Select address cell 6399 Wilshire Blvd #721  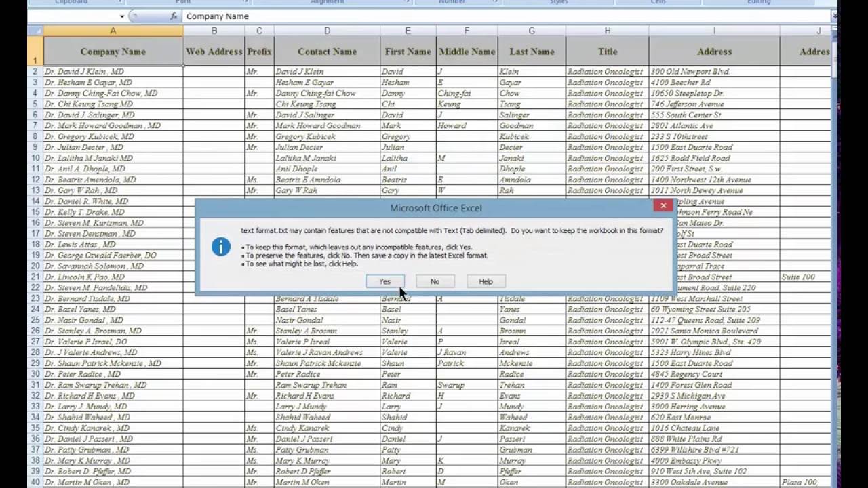(x=714, y=449)
